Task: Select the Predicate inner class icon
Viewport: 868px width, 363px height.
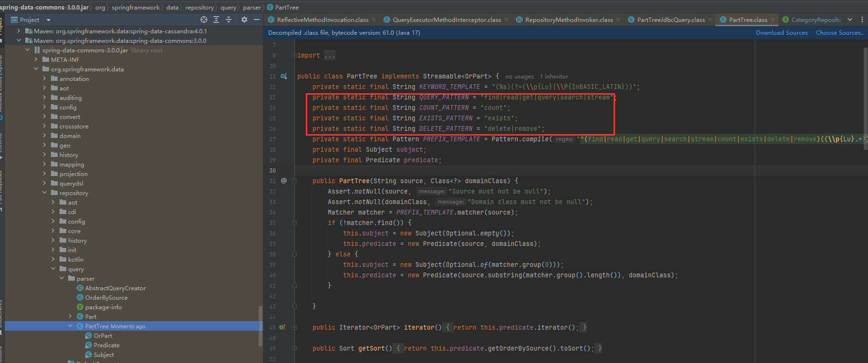Action: (89, 345)
